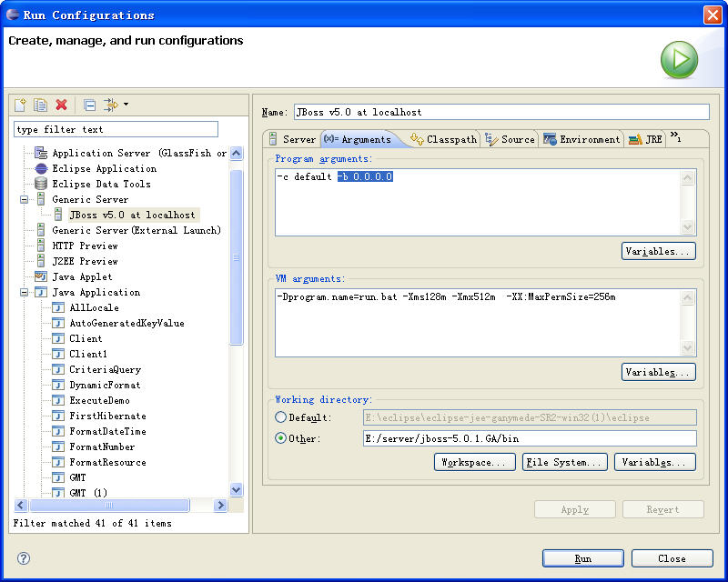Duplicate the selected launch configuration
This screenshot has width=728, height=582.
40,105
